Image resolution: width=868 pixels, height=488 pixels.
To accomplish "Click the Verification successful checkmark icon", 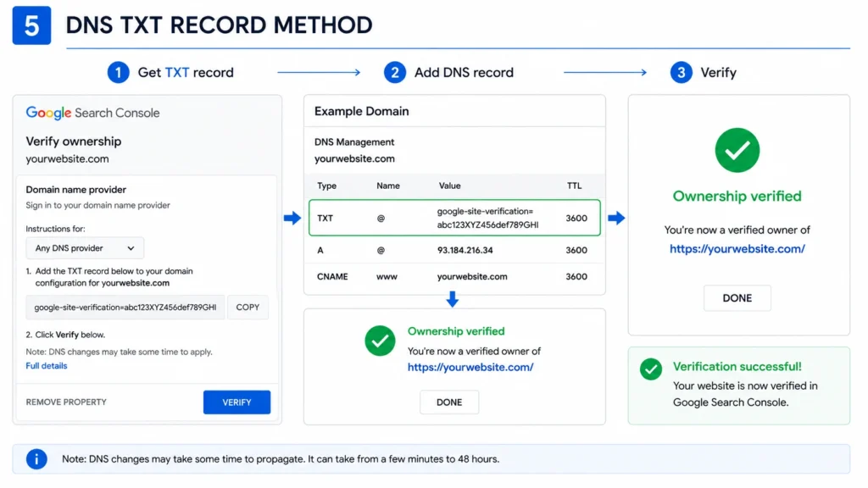I will (651, 369).
